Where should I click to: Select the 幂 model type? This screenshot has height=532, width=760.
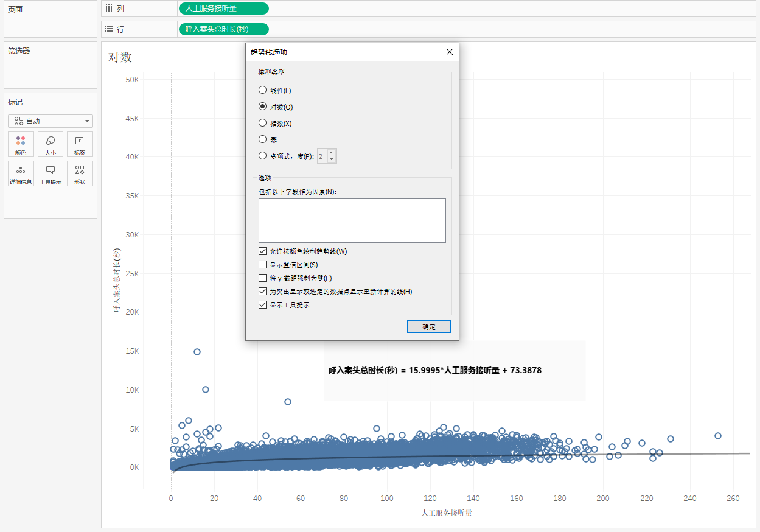(x=262, y=139)
